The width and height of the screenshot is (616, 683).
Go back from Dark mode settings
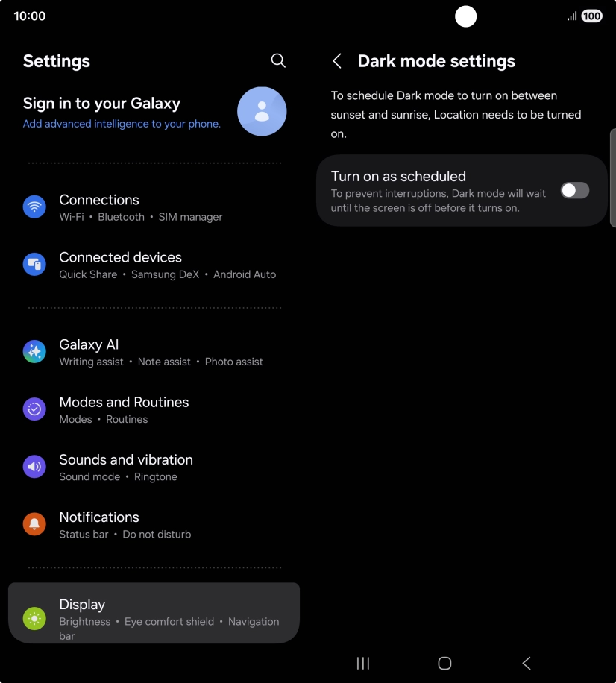tap(337, 61)
